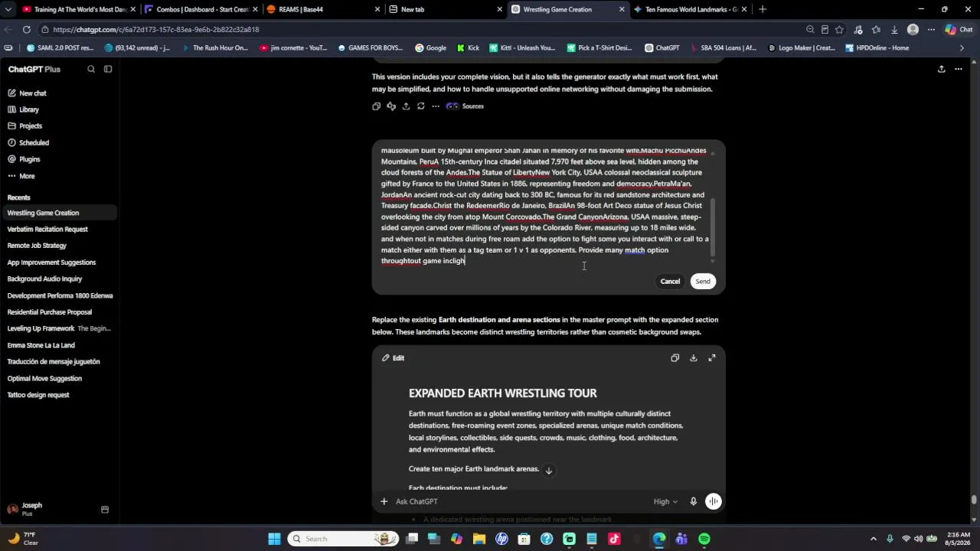Click the page vertical scrollbar thumb
Screen dimensions: 980x551
tap(974, 499)
